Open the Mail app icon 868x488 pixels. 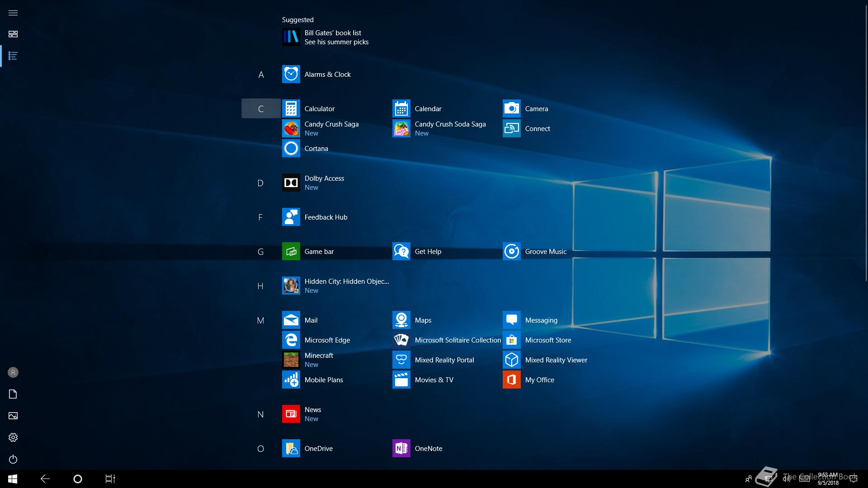(x=291, y=320)
